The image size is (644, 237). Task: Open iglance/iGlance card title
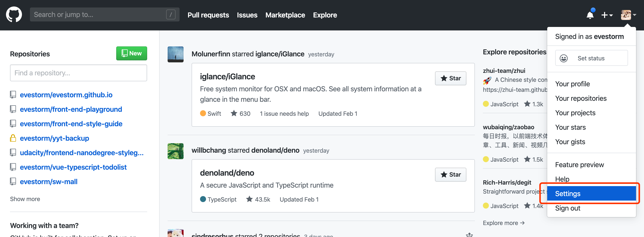pyautogui.click(x=227, y=77)
